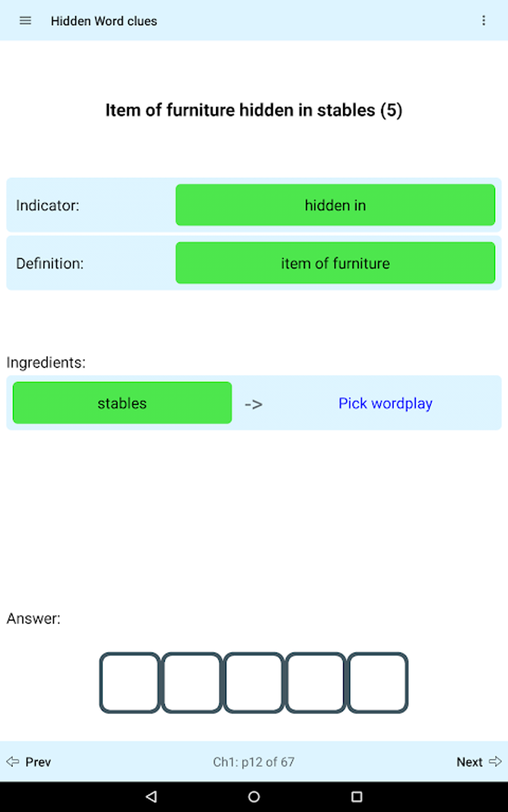
Task: Click the second answer letter box
Action: (192, 683)
